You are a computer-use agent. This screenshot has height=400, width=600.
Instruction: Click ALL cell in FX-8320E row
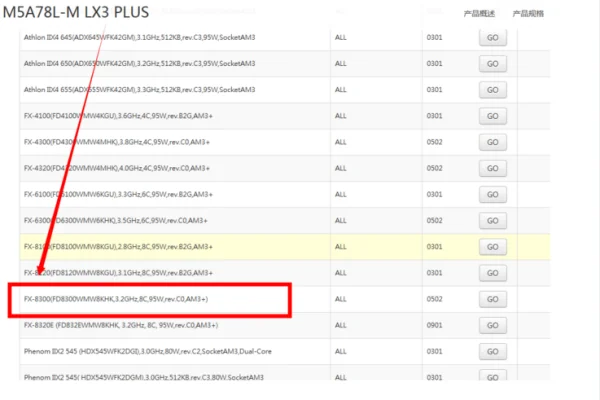coord(341,325)
